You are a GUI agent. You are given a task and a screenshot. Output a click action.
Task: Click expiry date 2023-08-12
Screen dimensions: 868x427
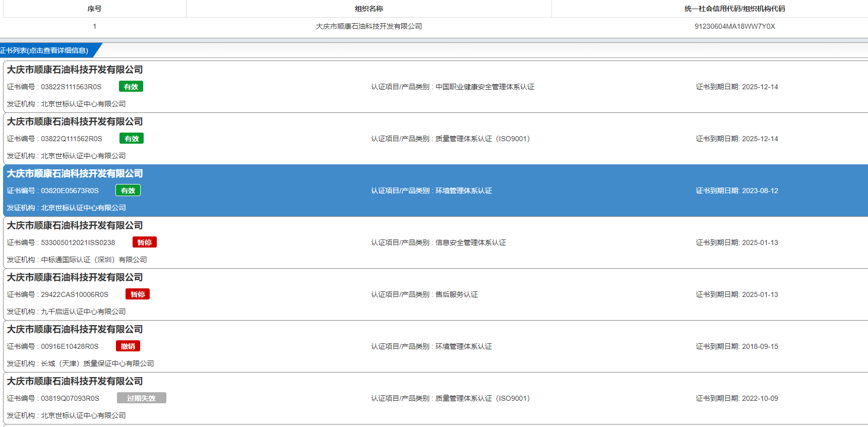[x=760, y=191]
